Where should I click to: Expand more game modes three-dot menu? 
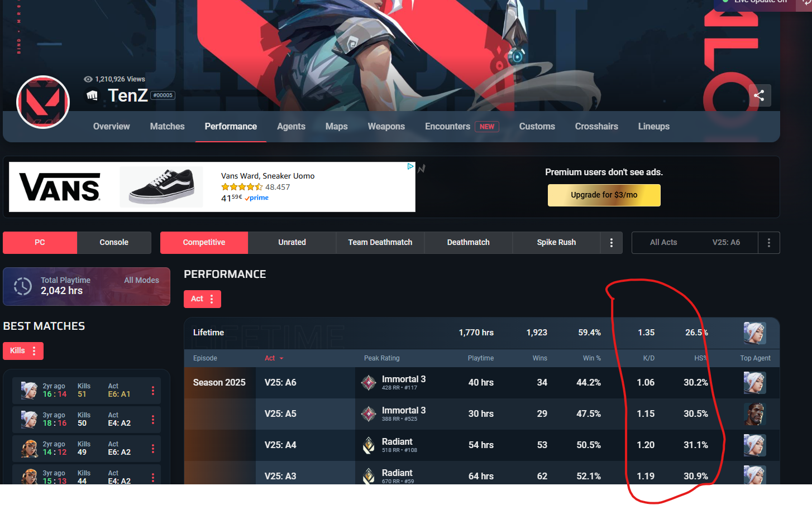[612, 243]
